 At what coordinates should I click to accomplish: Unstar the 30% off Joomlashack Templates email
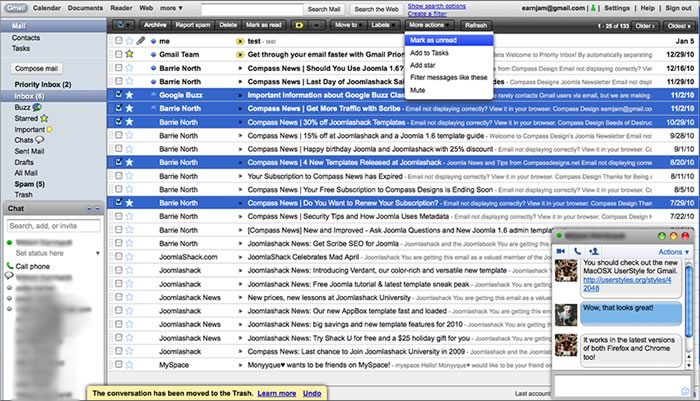[x=129, y=121]
